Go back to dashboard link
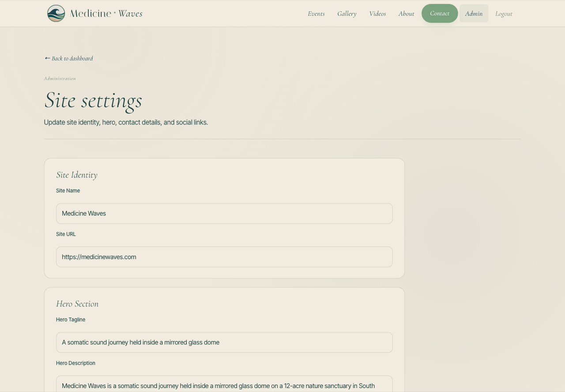The height and width of the screenshot is (392, 565). pos(68,58)
